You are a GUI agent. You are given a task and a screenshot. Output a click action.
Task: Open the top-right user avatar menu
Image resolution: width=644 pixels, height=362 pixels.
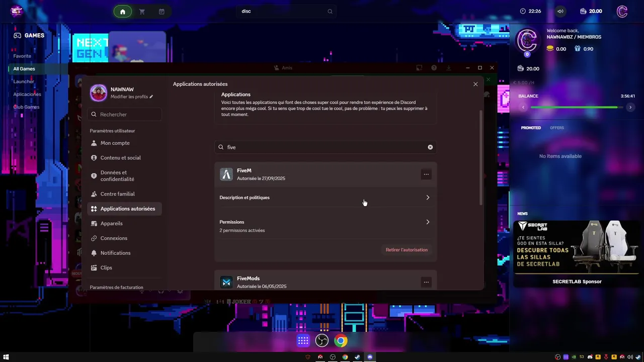[x=622, y=11]
